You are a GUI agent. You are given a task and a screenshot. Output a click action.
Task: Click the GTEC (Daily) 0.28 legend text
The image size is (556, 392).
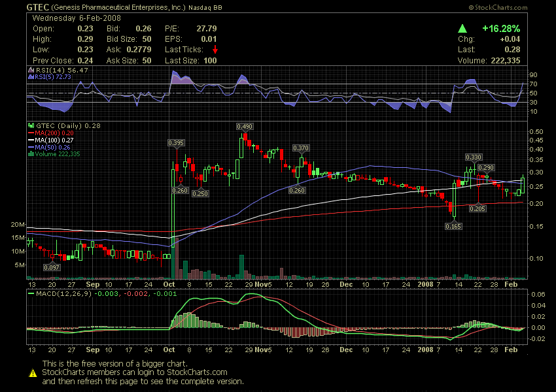click(68, 125)
